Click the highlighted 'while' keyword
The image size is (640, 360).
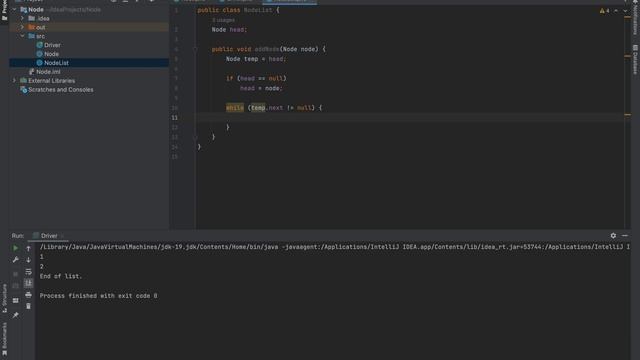pyautogui.click(x=235, y=108)
